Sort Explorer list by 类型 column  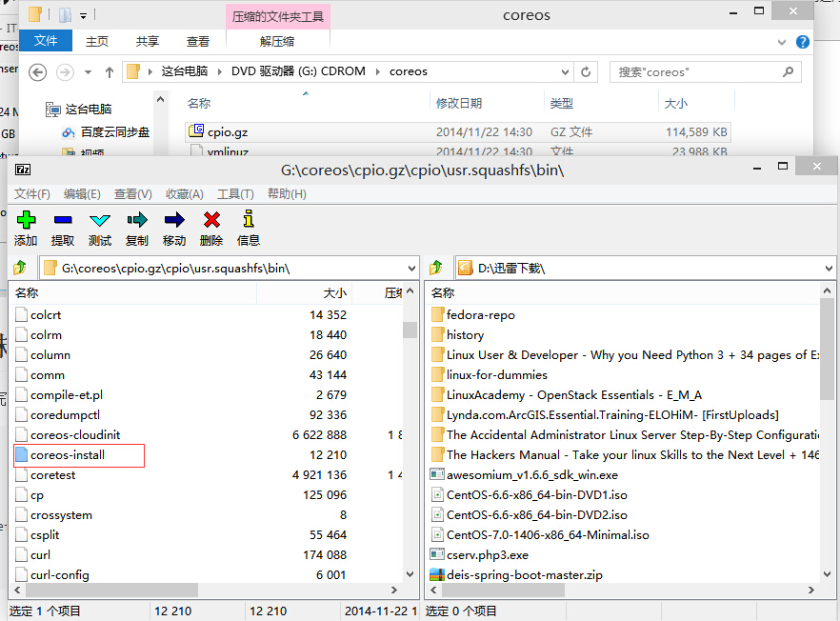tap(601, 104)
